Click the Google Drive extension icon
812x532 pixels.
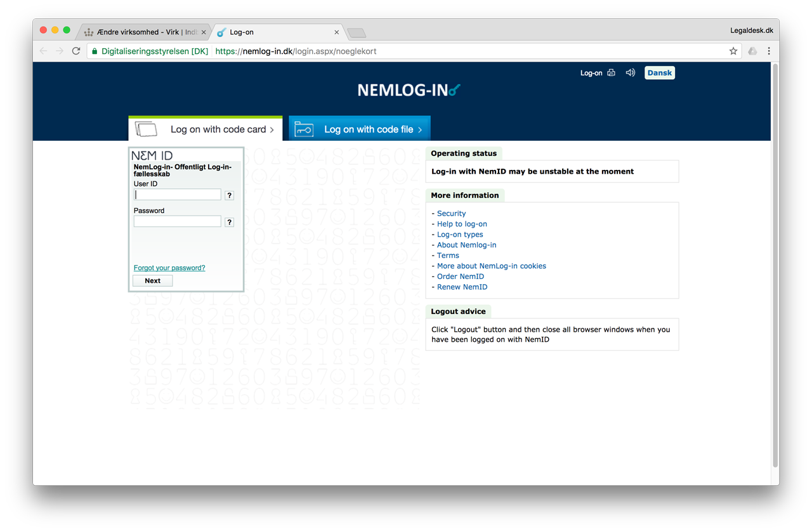click(x=752, y=51)
